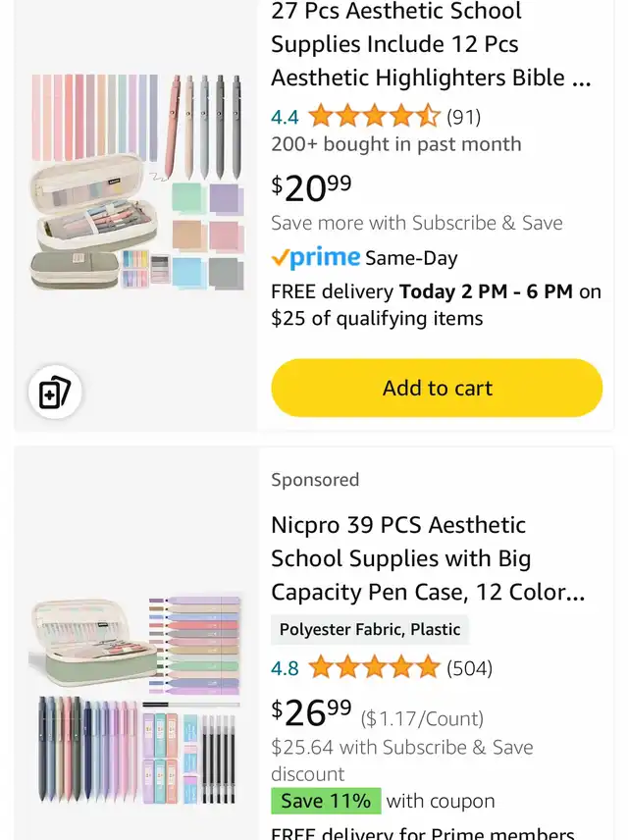This screenshot has width=628, height=840.
Task: Click the Save 11% coupon badge
Action: point(326,802)
